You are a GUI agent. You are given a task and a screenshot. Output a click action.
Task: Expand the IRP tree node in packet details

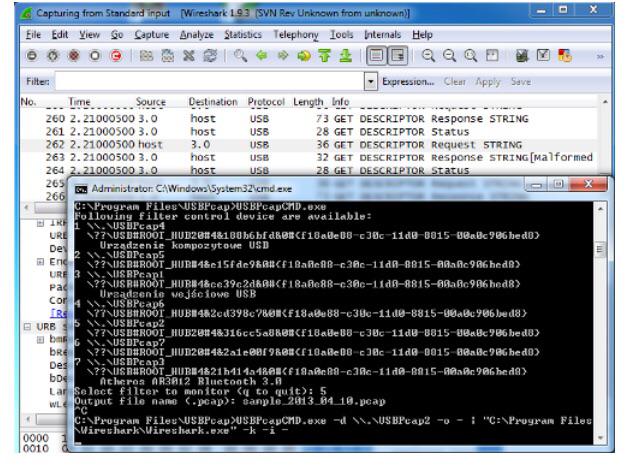(x=40, y=223)
